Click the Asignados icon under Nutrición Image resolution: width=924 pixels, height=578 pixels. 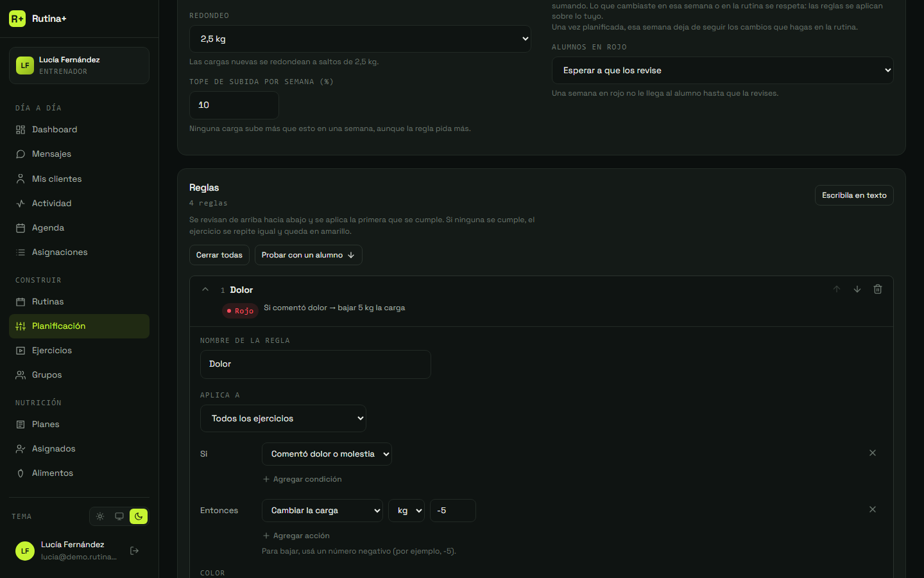(x=21, y=449)
